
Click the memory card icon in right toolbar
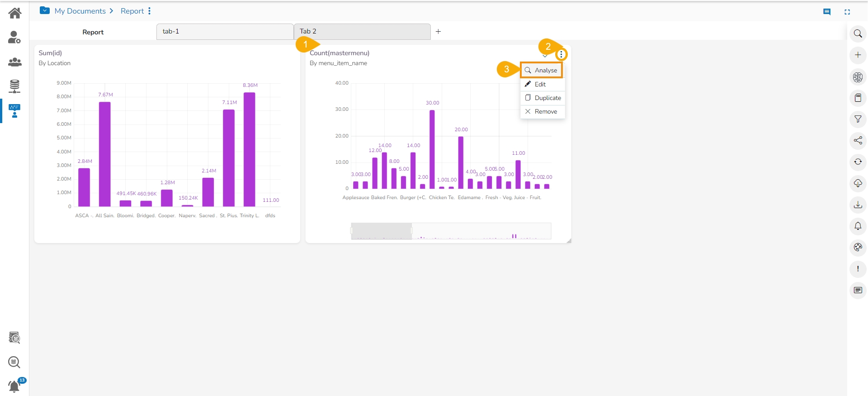858,98
